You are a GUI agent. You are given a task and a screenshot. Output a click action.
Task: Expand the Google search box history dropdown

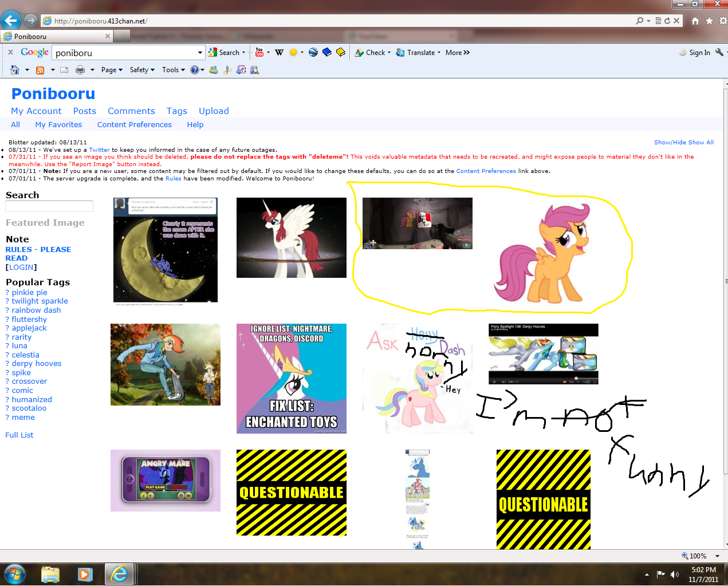[200, 53]
